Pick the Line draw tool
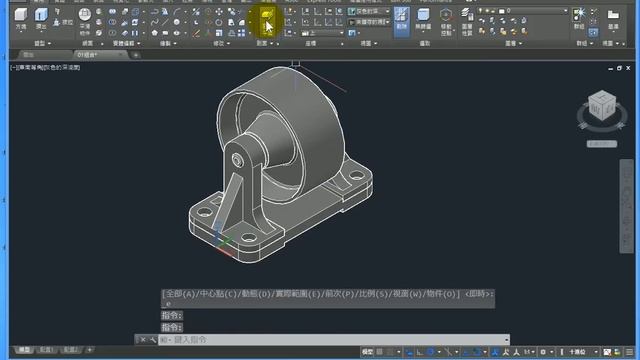This screenshot has height=360, width=640. click(165, 22)
